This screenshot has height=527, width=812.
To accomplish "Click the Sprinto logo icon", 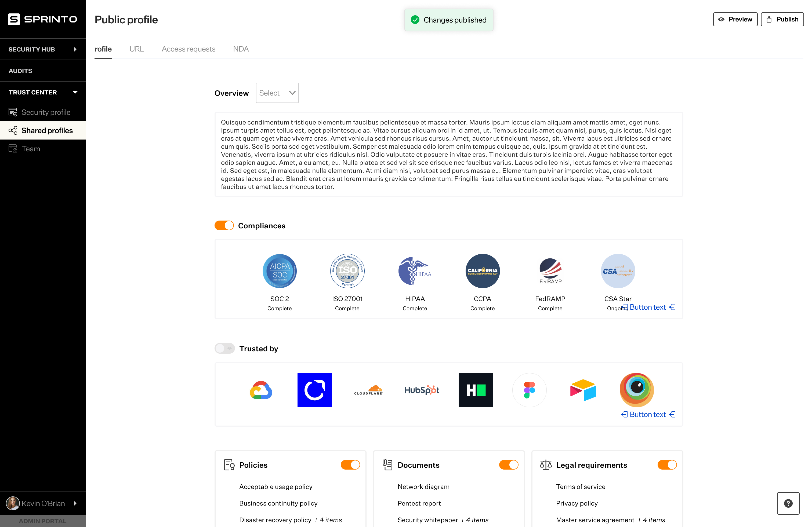I will pyautogui.click(x=14, y=19).
